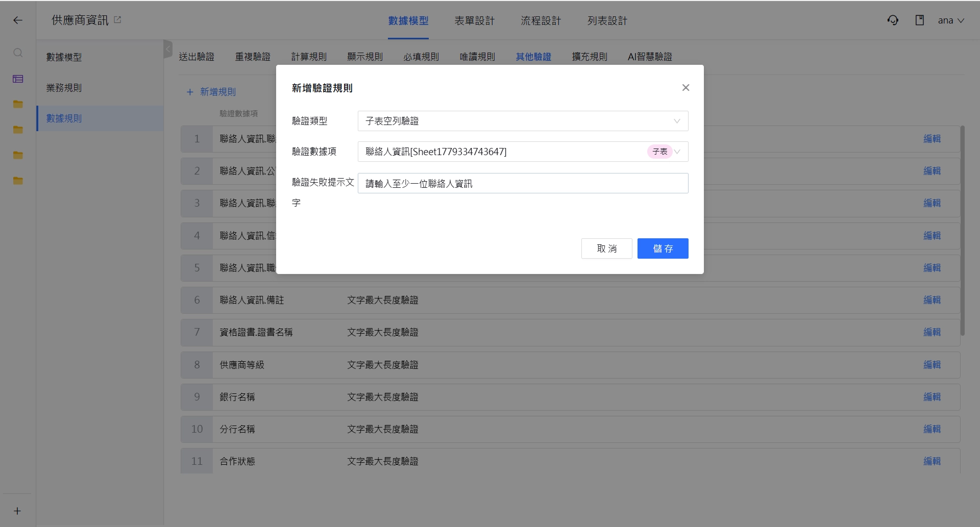
Task: Open the 重複驗證 tab
Action: [253, 57]
